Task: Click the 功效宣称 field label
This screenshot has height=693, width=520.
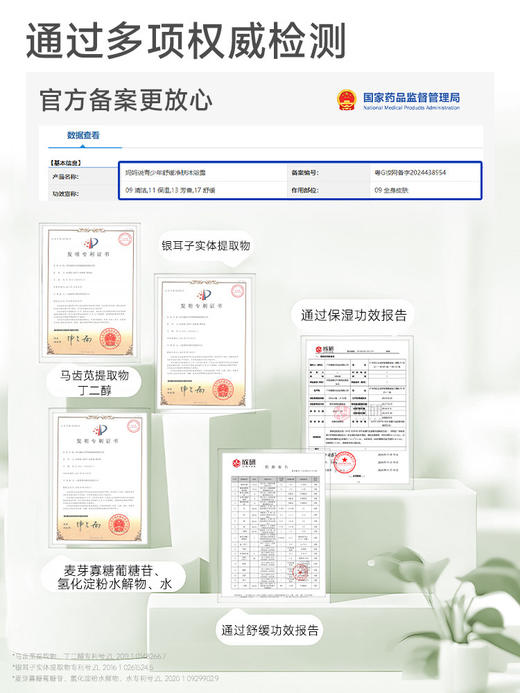Action: [x=65, y=194]
